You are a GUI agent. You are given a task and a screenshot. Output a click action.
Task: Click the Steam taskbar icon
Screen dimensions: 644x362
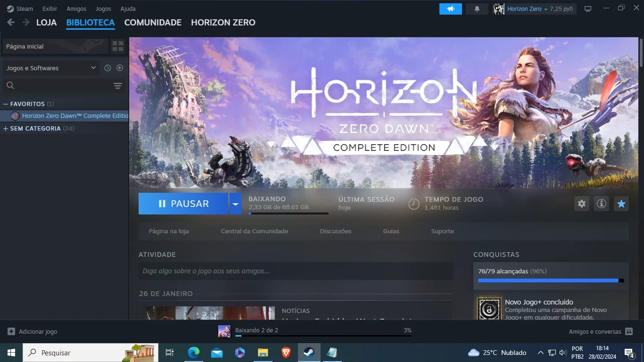point(309,353)
